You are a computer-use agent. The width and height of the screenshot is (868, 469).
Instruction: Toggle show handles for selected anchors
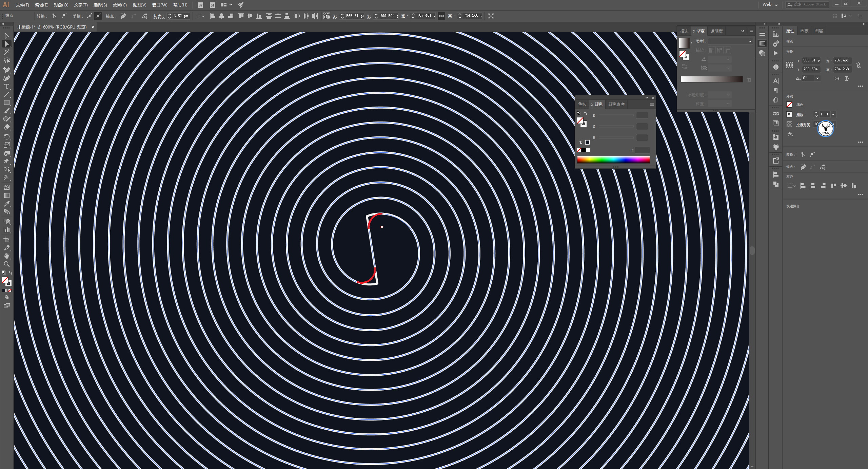pyautogui.click(x=90, y=16)
